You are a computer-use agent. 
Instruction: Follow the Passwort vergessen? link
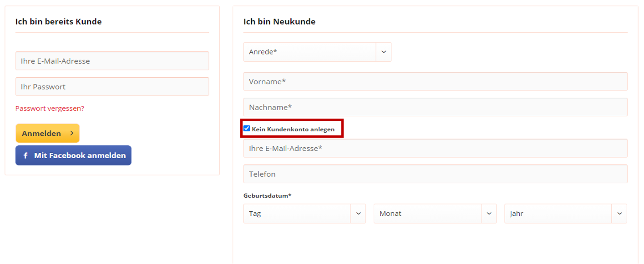coord(50,109)
